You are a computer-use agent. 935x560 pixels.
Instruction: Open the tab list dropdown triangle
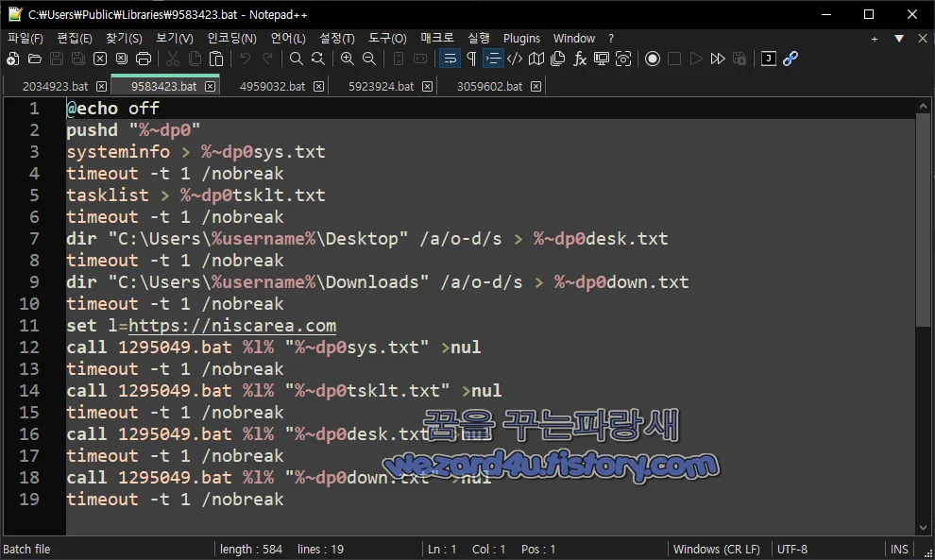(x=899, y=38)
